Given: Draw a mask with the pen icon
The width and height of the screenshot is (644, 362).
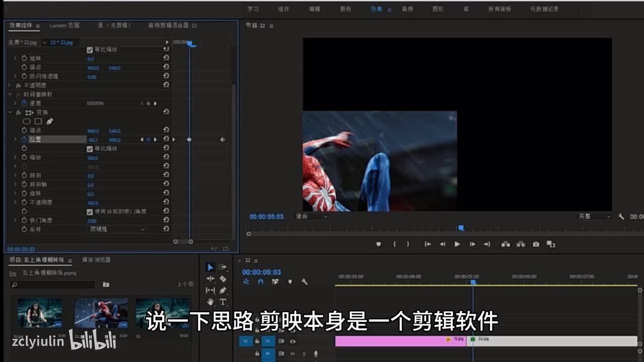Looking at the screenshot, I should [x=49, y=121].
